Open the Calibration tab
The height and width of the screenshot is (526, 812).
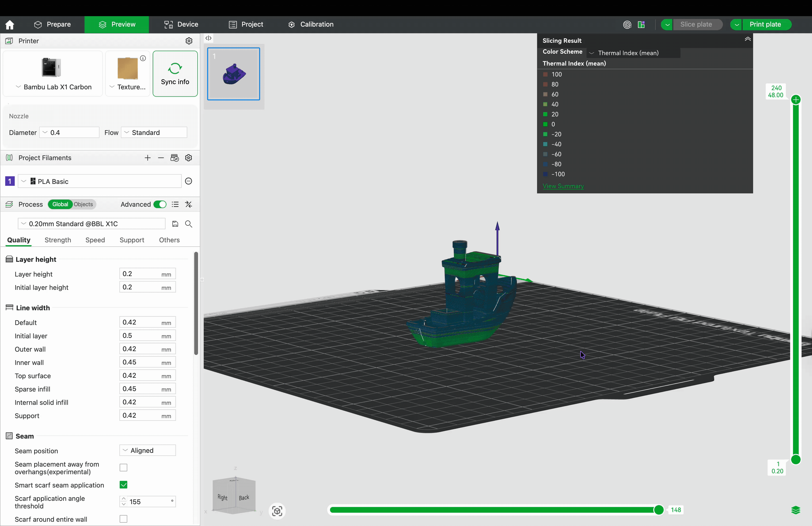click(311, 24)
